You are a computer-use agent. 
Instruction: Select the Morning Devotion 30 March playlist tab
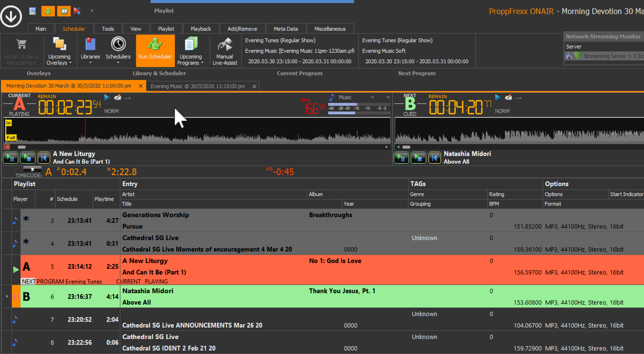[69, 86]
